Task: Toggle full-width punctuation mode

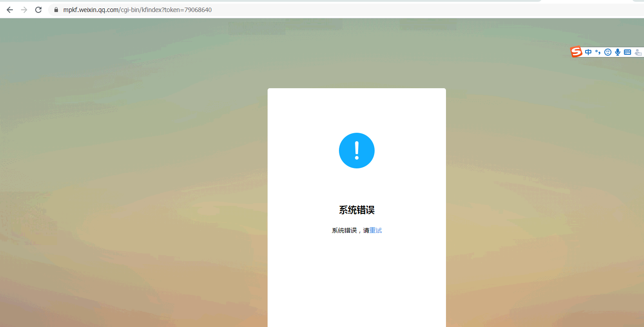Action: (598, 52)
